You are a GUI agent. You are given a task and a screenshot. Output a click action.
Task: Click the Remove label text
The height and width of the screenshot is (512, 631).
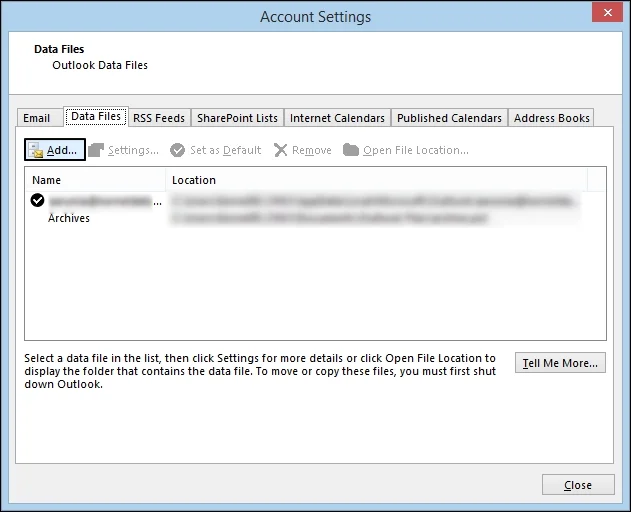312,150
